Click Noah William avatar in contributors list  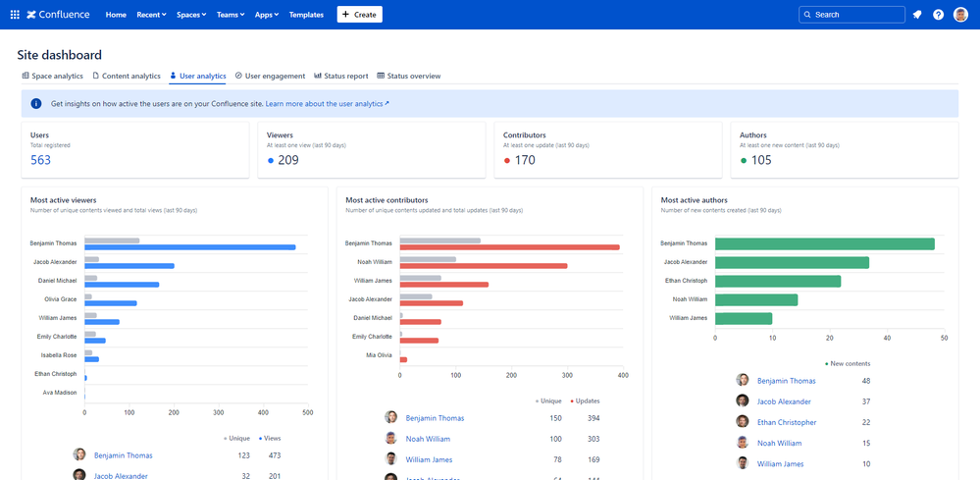pos(391,439)
